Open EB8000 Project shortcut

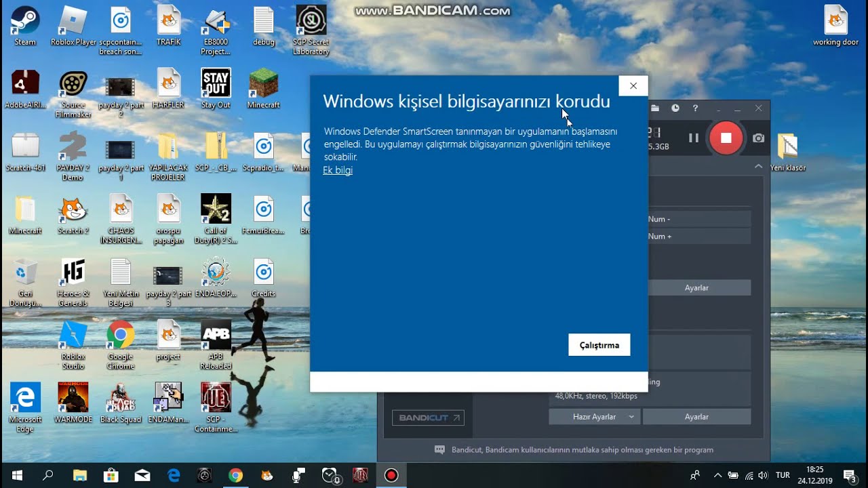tap(216, 31)
